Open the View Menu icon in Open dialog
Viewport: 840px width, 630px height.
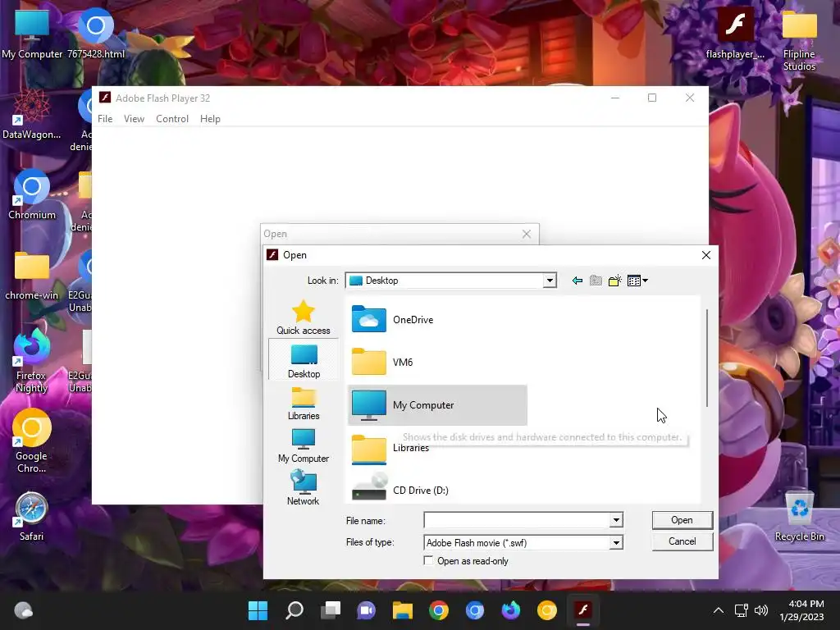click(x=637, y=281)
